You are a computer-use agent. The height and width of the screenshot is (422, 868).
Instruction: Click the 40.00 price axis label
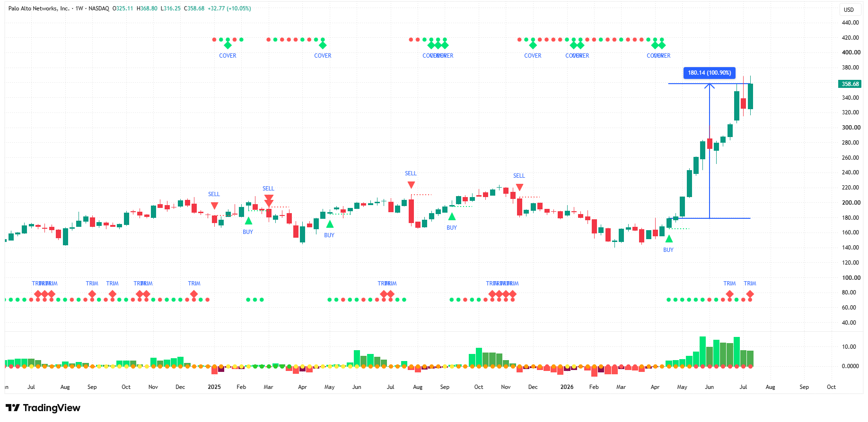coord(849,323)
